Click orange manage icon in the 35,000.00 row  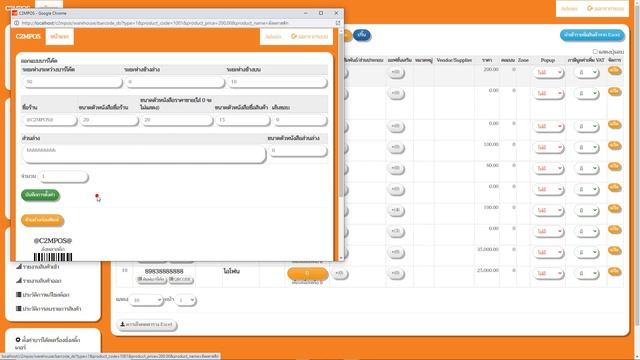(614, 251)
